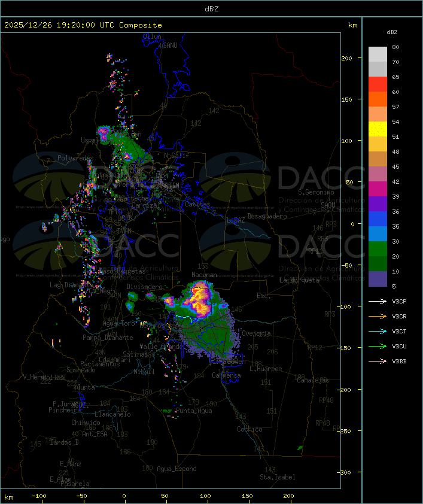Image resolution: width=423 pixels, height=504 pixels.
Task: Click the 'Canalejas' map label
Action: (x=313, y=380)
